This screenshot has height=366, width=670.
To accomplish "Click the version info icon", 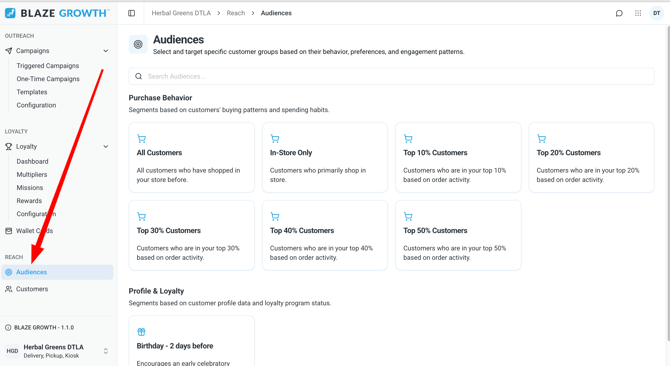I will tap(8, 328).
